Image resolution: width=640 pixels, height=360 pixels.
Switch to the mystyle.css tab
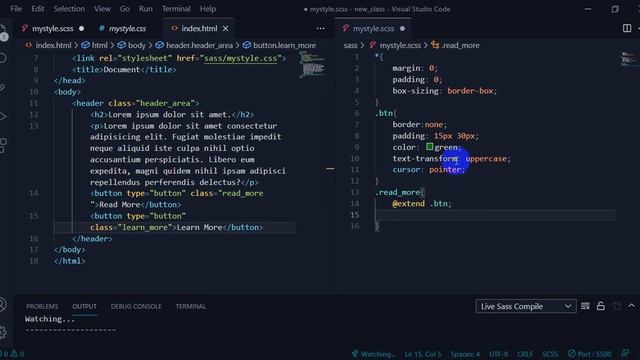(x=127, y=29)
